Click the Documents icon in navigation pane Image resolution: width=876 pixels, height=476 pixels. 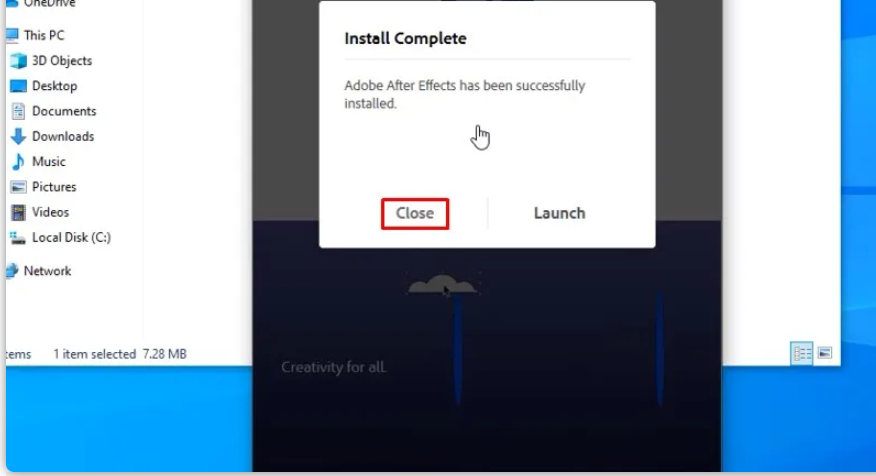point(18,111)
